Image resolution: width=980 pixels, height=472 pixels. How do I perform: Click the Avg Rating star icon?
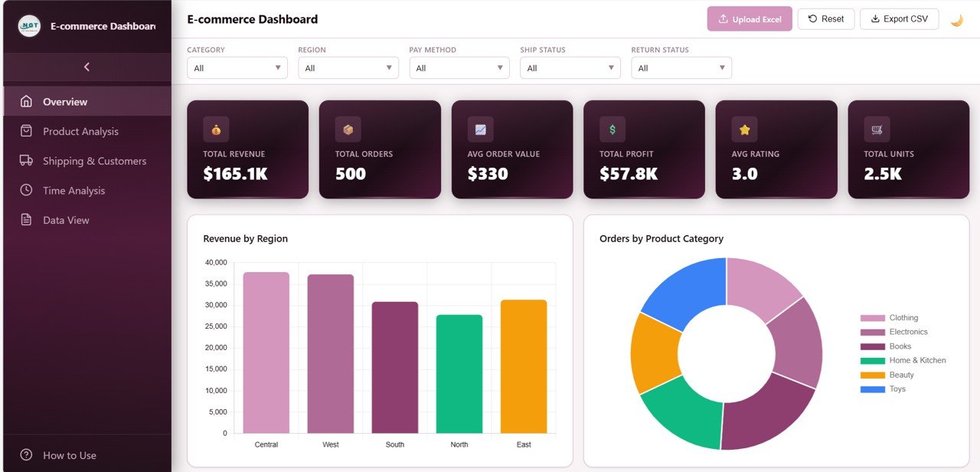pos(743,129)
